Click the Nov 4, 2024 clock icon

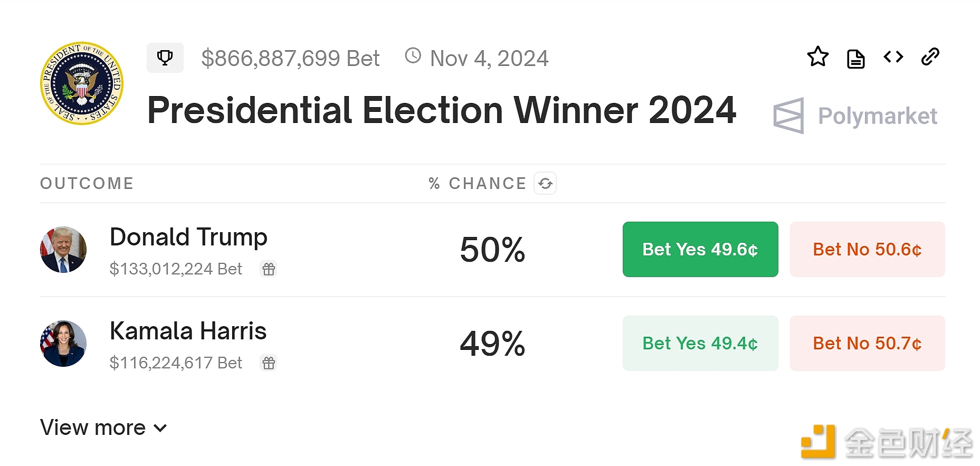pos(413,56)
